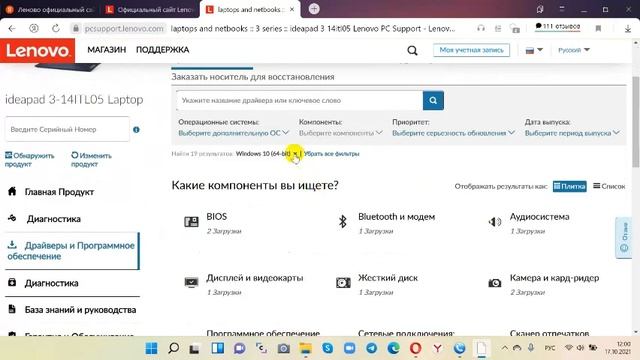Click page vertical scrollbar
The width and height of the screenshot is (640, 360).
click(636, 122)
